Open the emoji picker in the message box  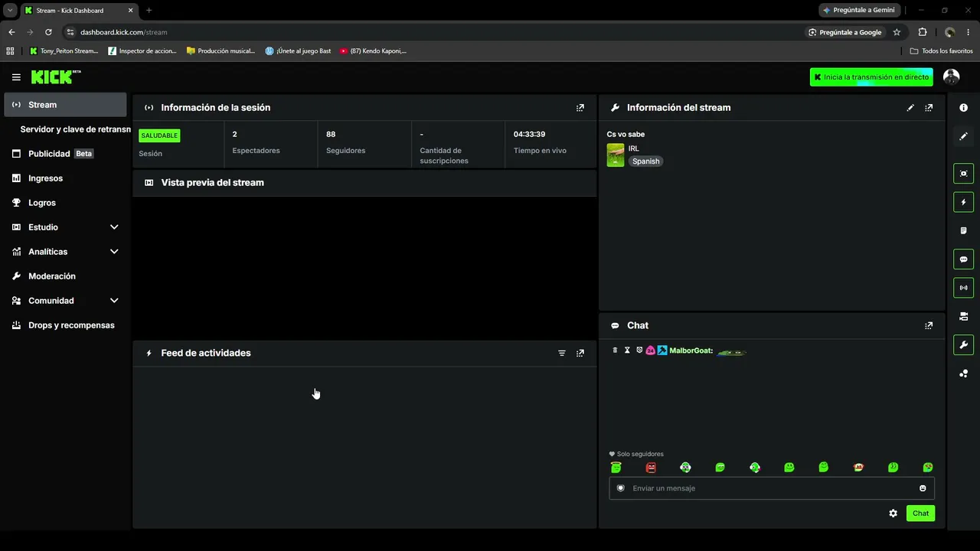tap(923, 488)
